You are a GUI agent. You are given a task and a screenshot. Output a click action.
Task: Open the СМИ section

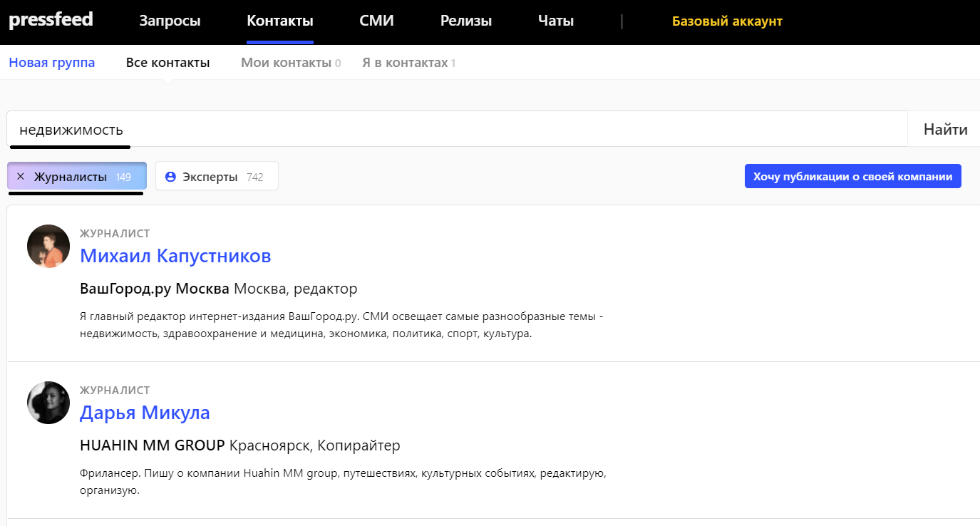[376, 21]
